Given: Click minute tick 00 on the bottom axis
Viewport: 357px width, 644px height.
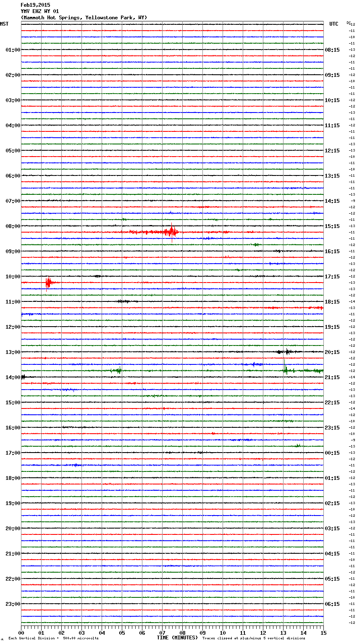Looking at the screenshot, I should [x=21, y=633].
